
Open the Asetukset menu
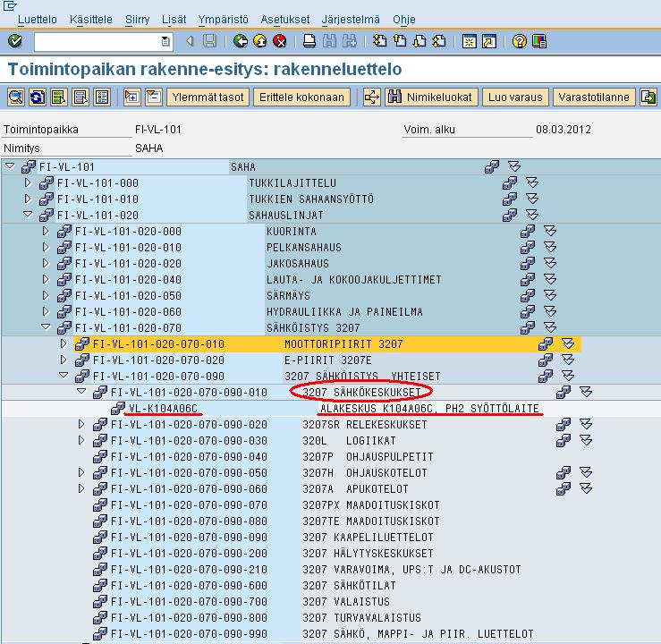pyautogui.click(x=285, y=20)
